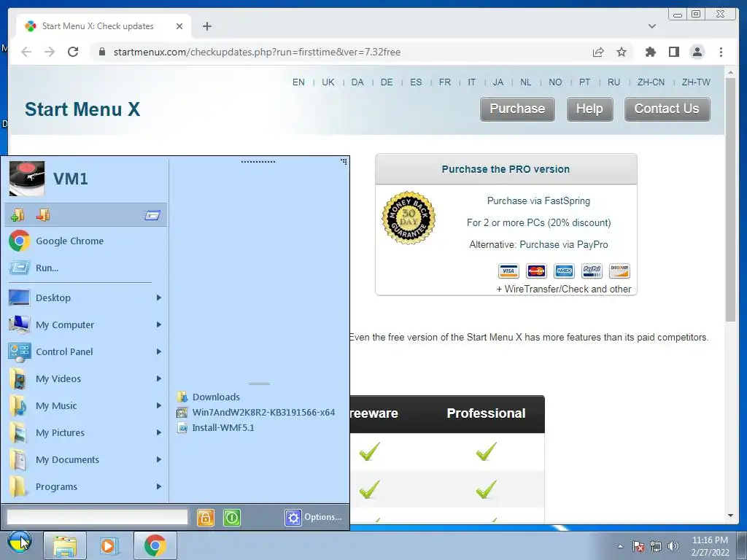Share this page icon in address bar

pos(598,52)
